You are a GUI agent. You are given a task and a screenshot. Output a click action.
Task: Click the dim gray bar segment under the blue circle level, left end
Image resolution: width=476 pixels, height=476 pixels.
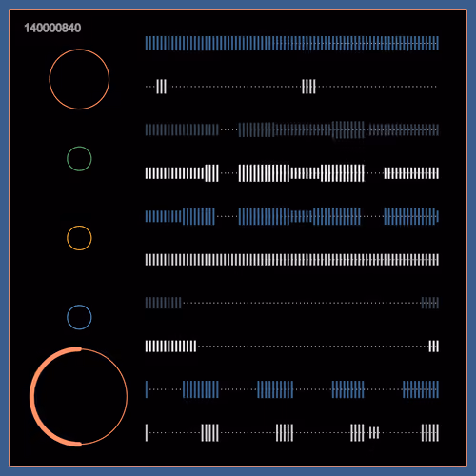pos(163,303)
